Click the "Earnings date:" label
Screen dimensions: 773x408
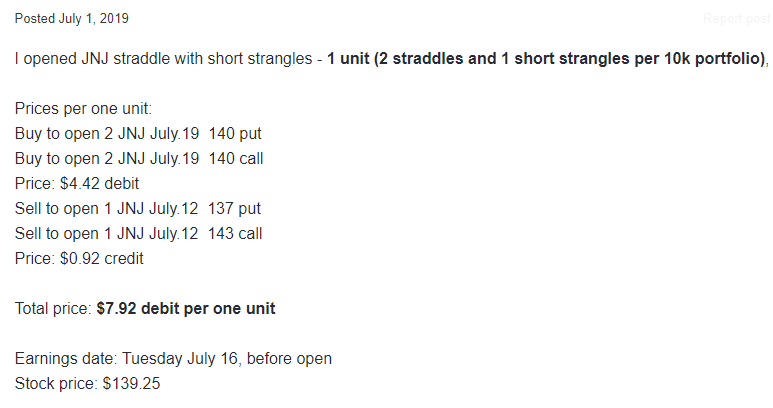coord(66,359)
